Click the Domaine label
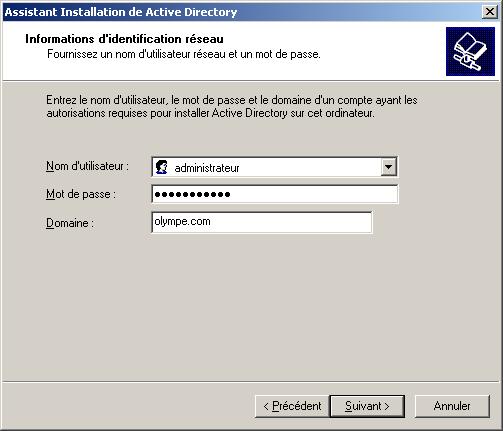Screen dimensions: 503x431 [x=70, y=223]
